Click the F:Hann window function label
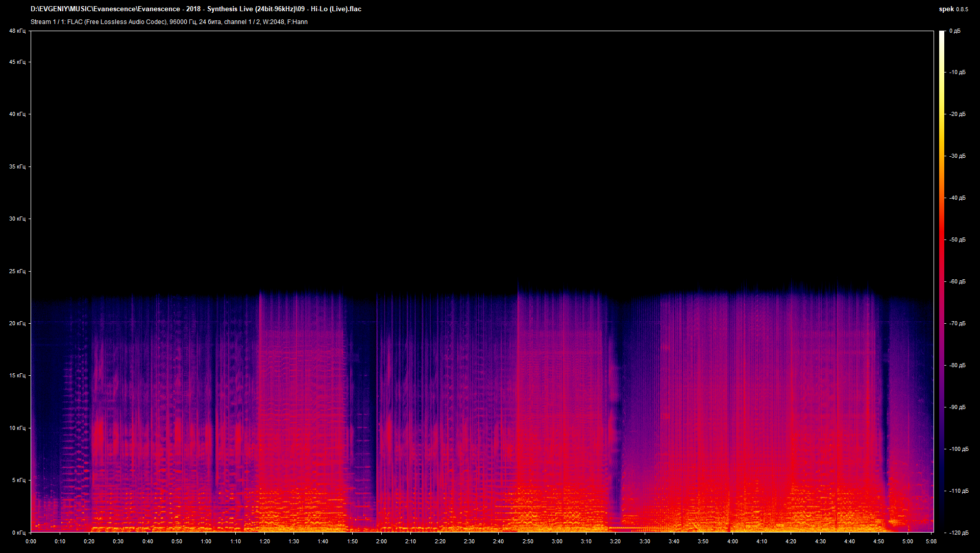Viewport: 980px width, 553px height. pyautogui.click(x=297, y=22)
